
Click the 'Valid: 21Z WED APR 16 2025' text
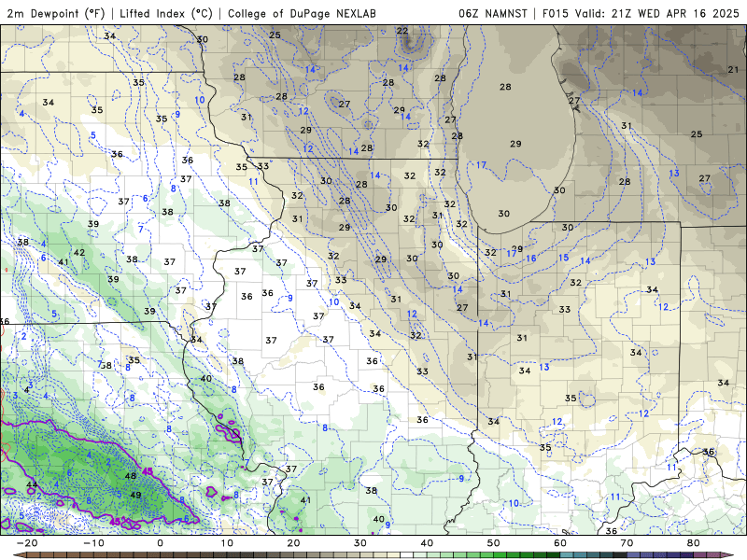coord(657,13)
